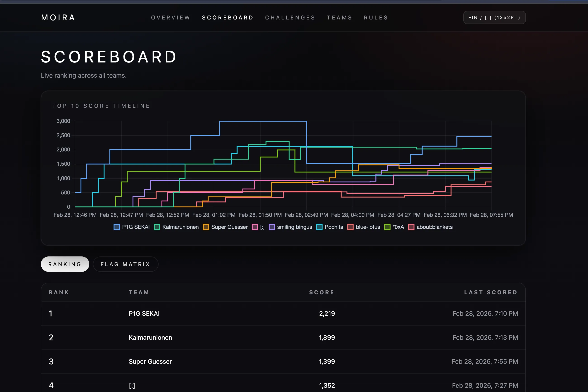
Task: Hide the [:] series via legend
Action: 255,227
